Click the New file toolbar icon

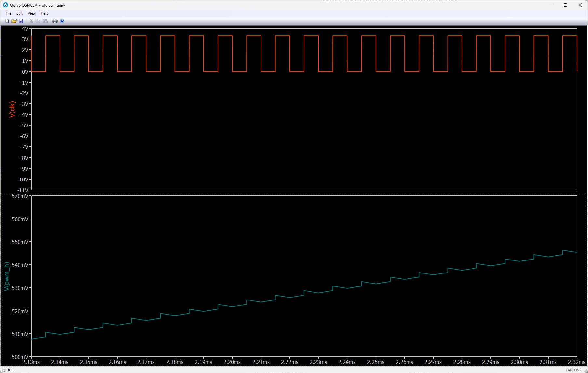pyautogui.click(x=7, y=21)
